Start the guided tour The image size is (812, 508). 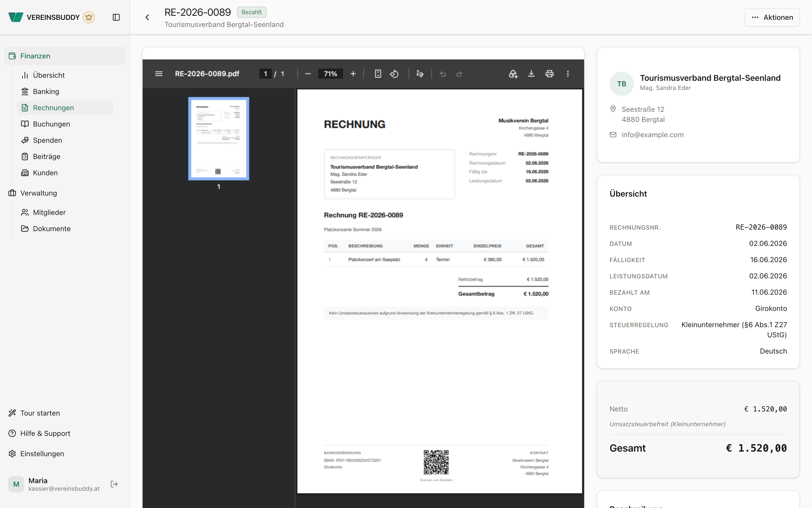tap(65, 413)
